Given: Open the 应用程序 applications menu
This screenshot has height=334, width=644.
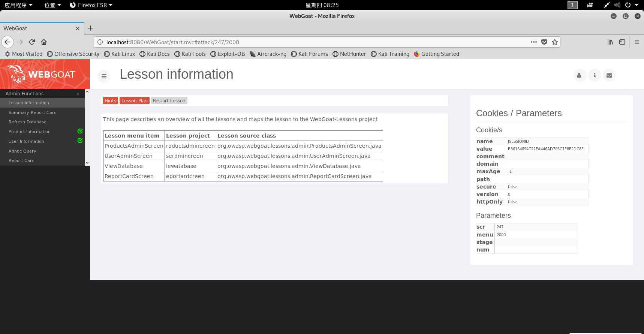Looking at the screenshot, I should [18, 5].
